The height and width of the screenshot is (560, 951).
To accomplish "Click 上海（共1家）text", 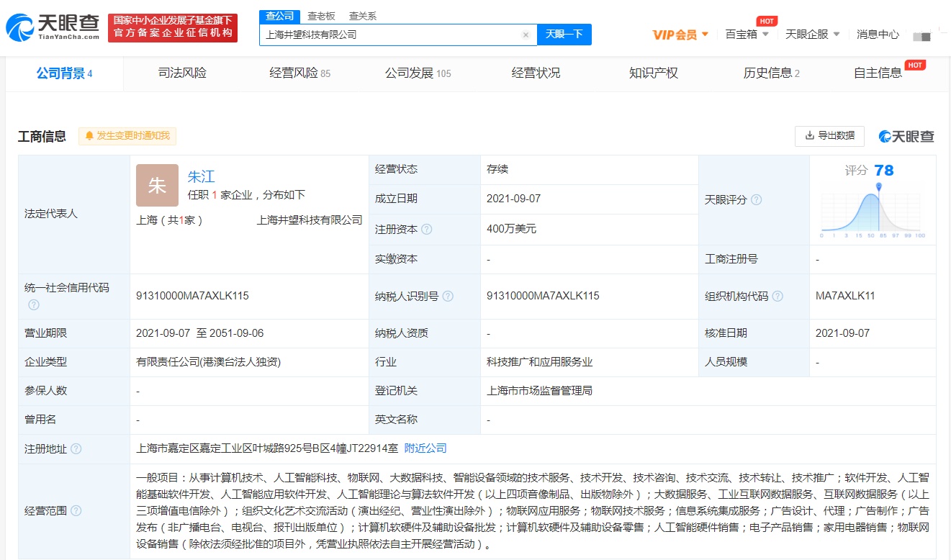I will [169, 220].
